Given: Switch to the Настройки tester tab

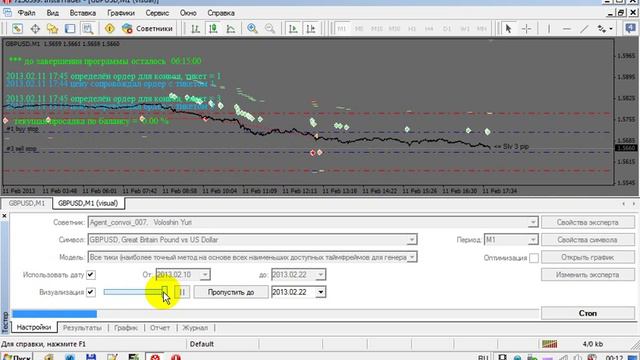Looking at the screenshot, I should [34, 327].
